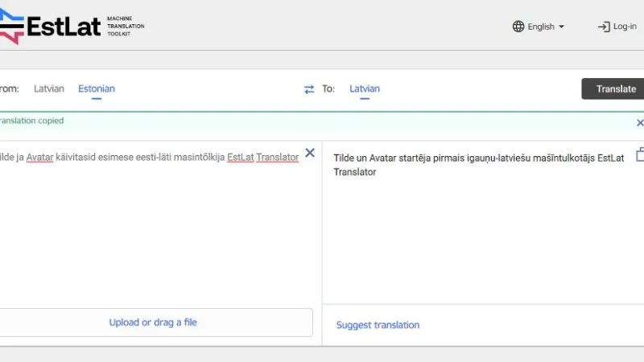Select Estonian as source language

click(97, 88)
